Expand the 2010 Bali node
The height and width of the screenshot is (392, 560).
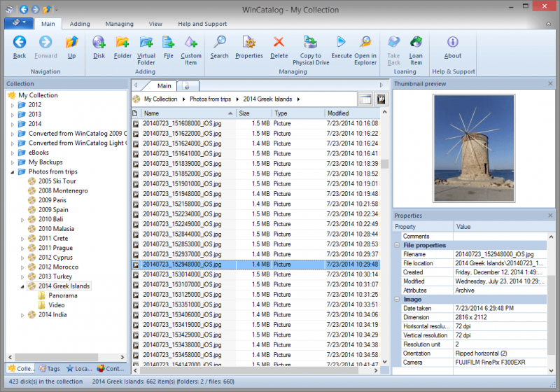pos(22,220)
